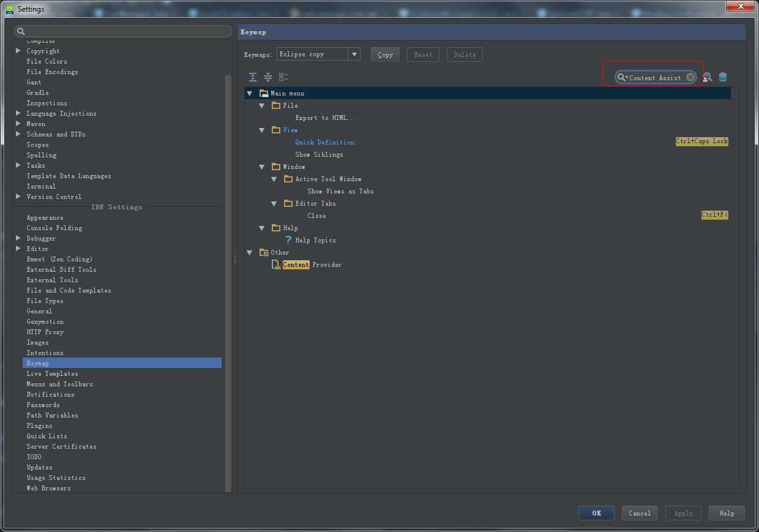Open Menus and Toolbars settings
This screenshot has height=532, width=759.
pos(59,384)
